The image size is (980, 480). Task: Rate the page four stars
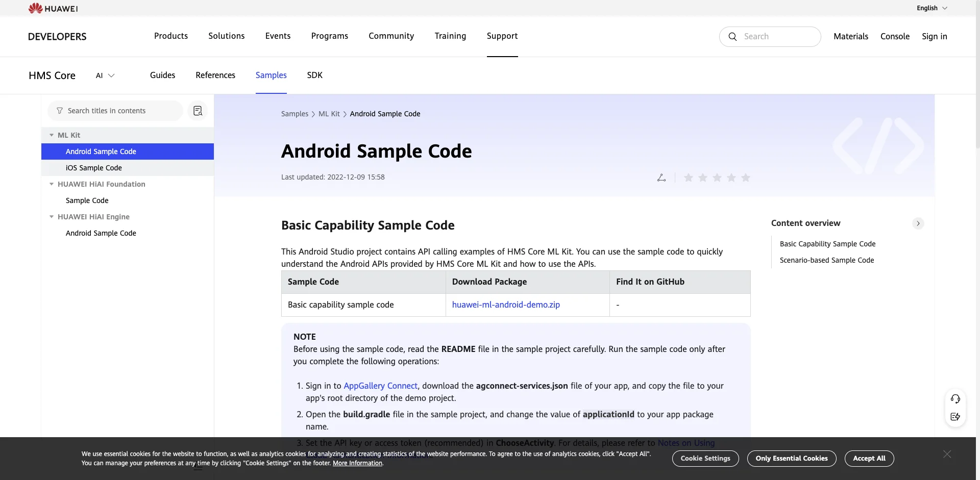[731, 178]
